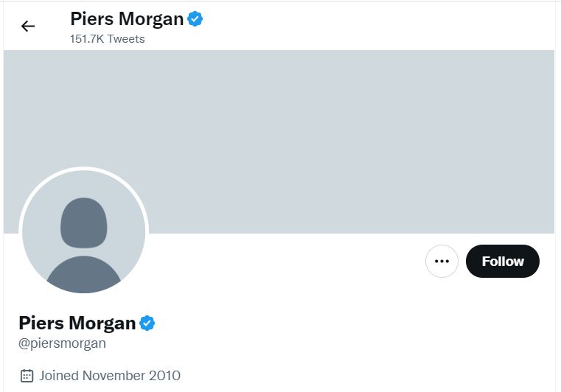Image resolution: width=561 pixels, height=392 pixels.
Task: Click the calendar icon near join date
Action: (x=27, y=376)
